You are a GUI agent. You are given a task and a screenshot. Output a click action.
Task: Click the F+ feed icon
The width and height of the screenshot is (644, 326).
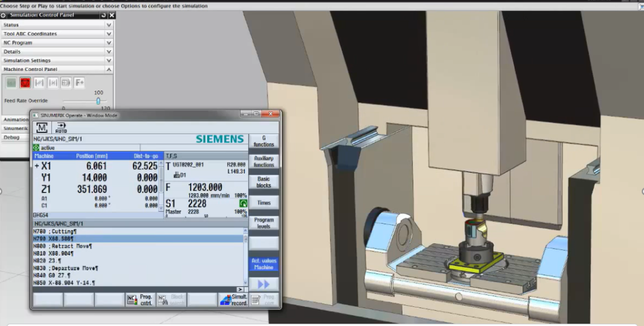(79, 83)
